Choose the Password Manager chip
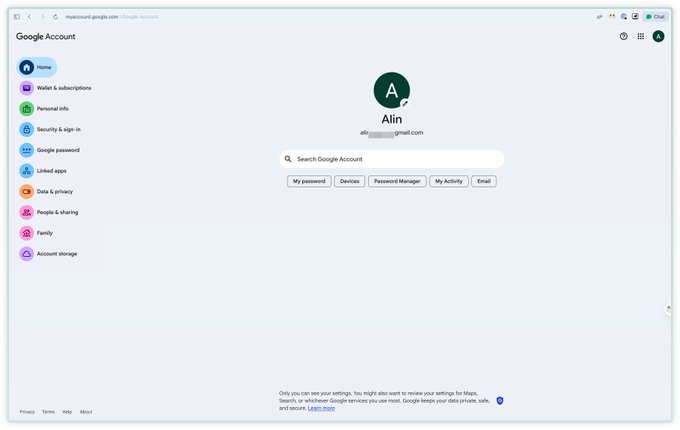This screenshot has width=680, height=430. (397, 181)
